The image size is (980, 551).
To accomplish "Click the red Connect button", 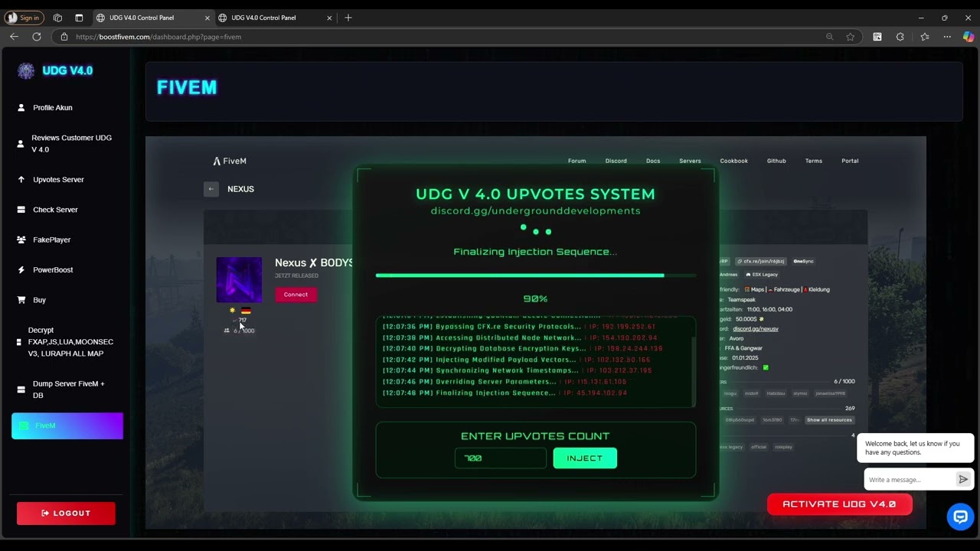I will (x=296, y=295).
